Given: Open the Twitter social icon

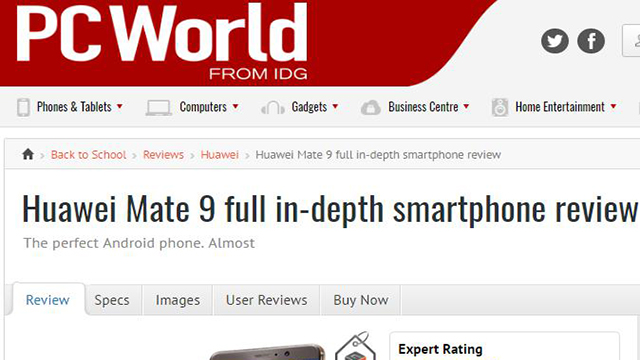Looking at the screenshot, I should pos(555,41).
